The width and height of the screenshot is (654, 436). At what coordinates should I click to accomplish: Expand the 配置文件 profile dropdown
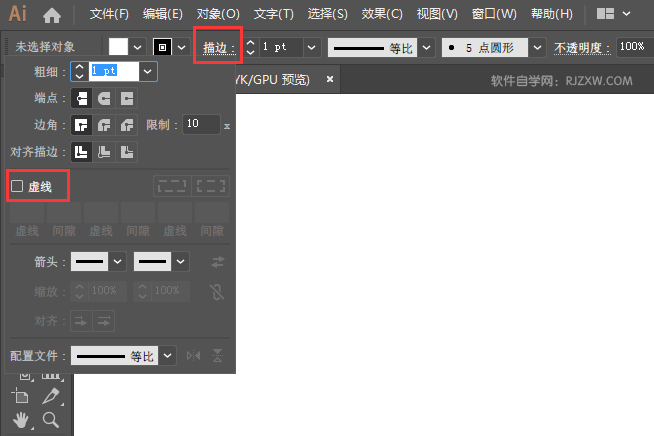point(167,356)
